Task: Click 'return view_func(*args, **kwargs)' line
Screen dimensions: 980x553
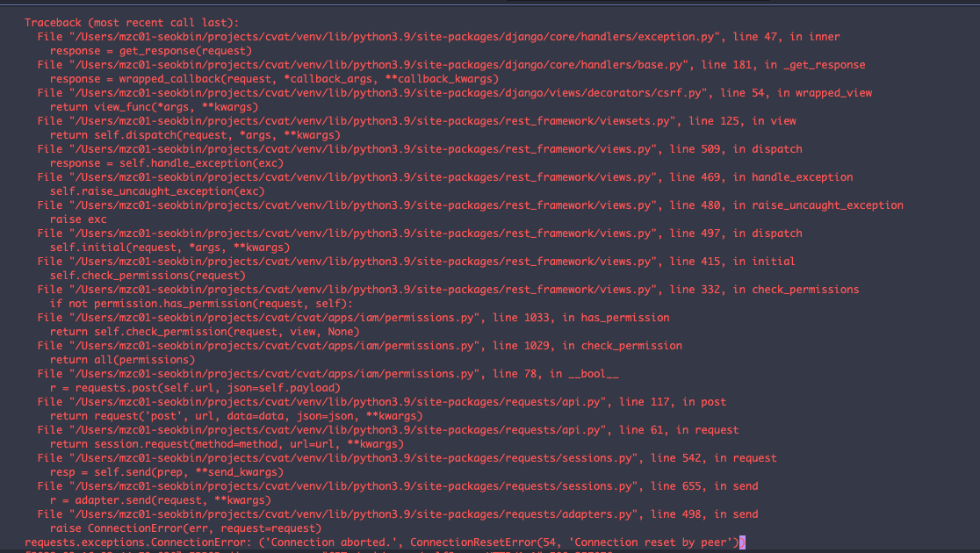Action: click(154, 107)
